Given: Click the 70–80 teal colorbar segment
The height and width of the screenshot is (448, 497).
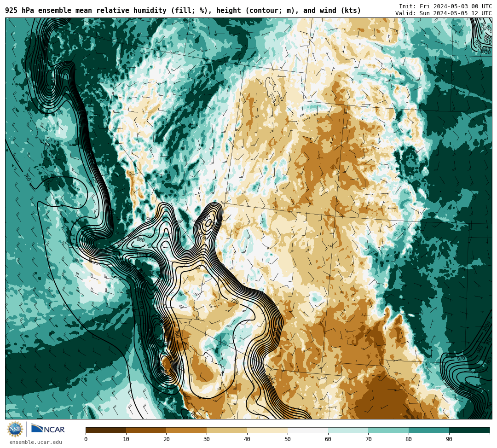Looking at the screenshot, I should (388, 430).
